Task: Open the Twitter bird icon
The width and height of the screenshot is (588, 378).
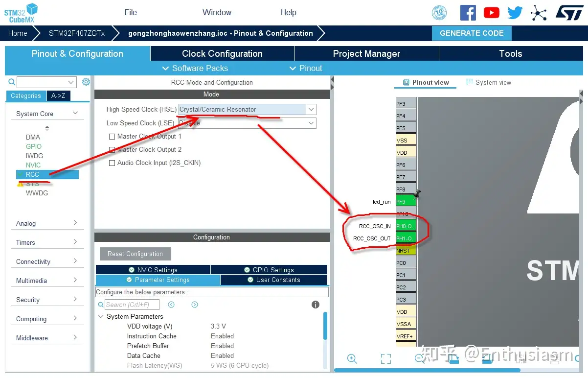Action: pyautogui.click(x=515, y=13)
